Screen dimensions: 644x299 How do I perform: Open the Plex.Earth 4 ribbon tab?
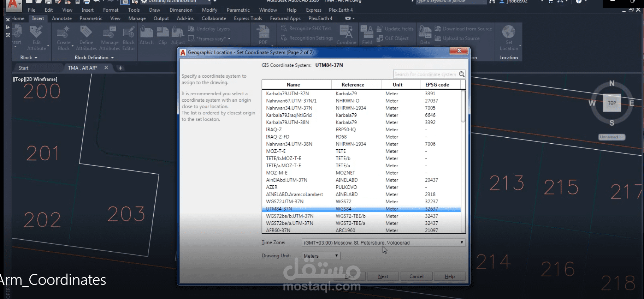(320, 18)
